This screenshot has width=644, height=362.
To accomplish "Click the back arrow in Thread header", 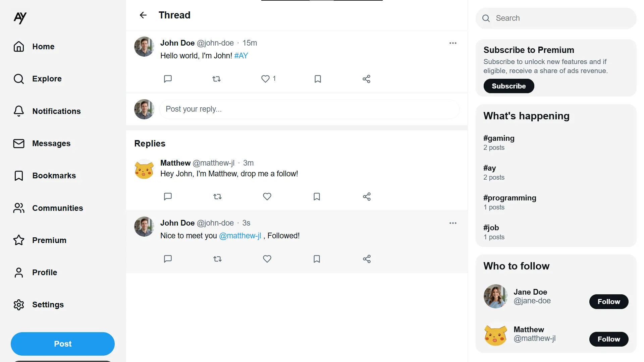I will [x=143, y=15].
